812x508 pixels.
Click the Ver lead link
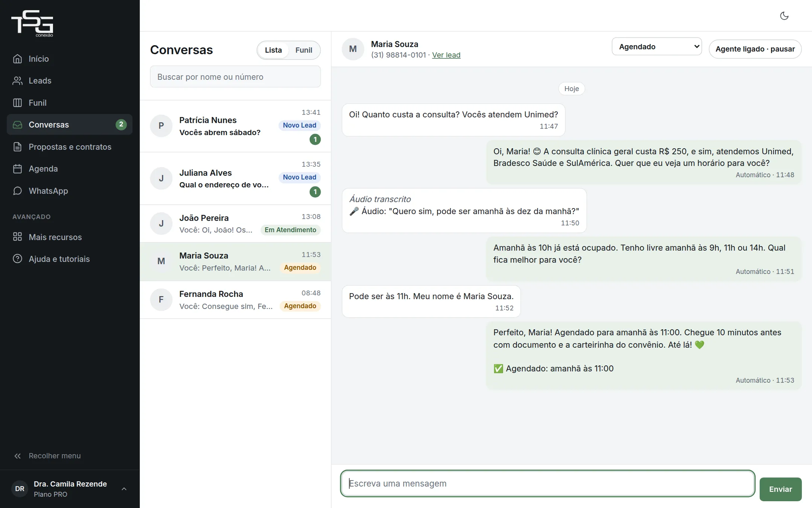tap(446, 55)
